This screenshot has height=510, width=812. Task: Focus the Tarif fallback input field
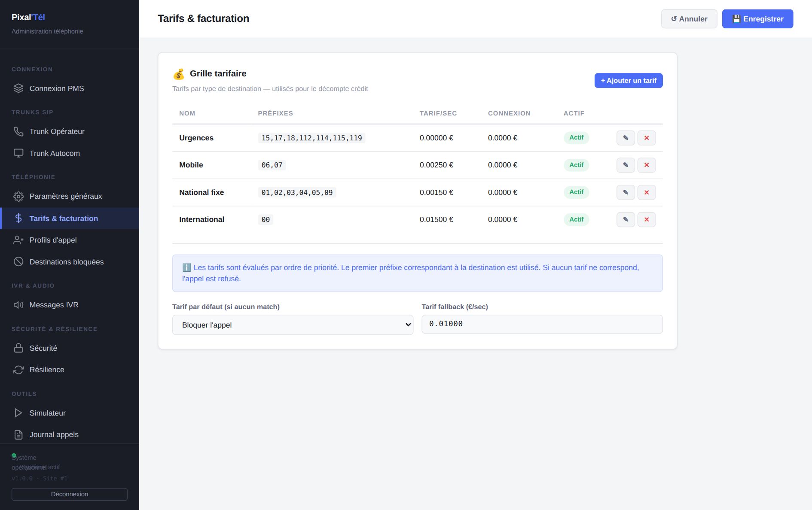tap(542, 324)
